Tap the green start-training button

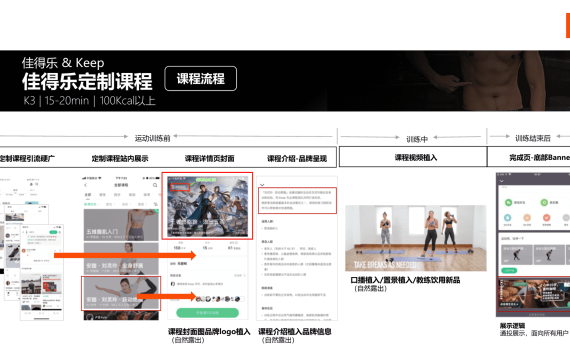pyautogui.click(x=208, y=313)
